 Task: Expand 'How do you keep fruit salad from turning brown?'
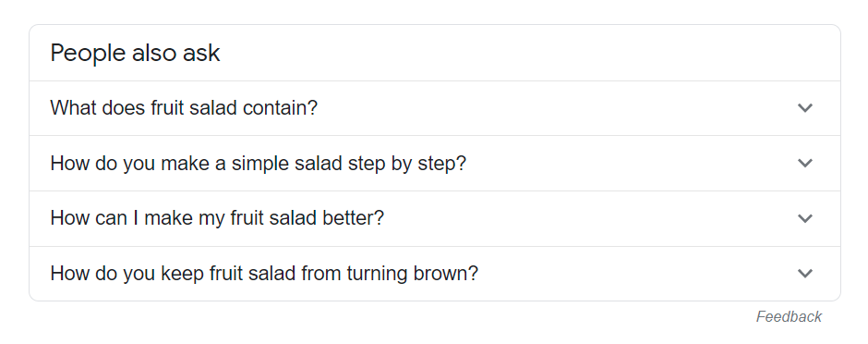click(435, 273)
